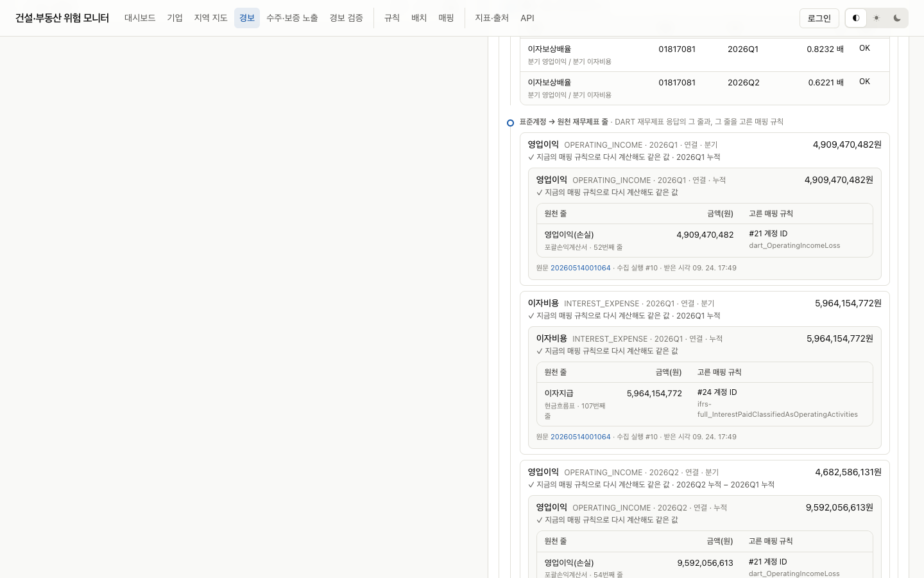
Task: Open the API nav item
Action: [527, 18]
